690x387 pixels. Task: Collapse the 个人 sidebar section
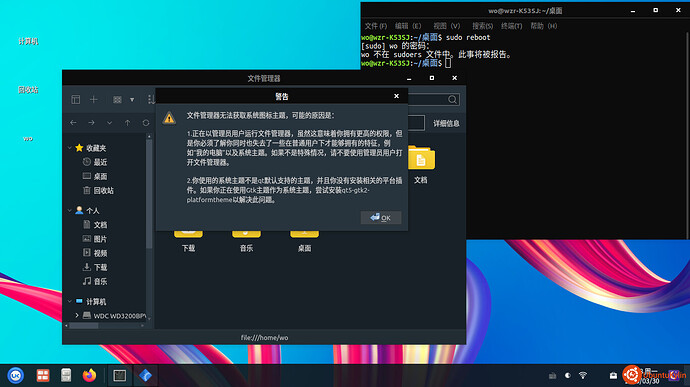coord(70,210)
